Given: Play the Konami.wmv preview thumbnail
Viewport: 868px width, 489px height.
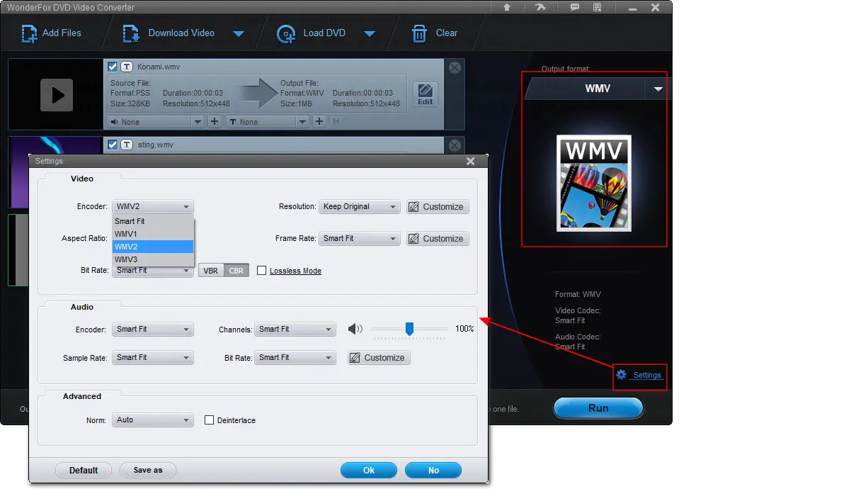Looking at the screenshot, I should 57,94.
